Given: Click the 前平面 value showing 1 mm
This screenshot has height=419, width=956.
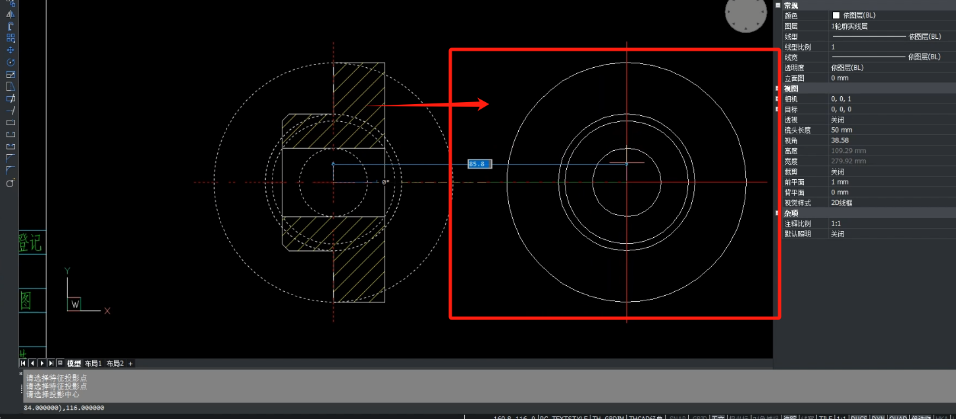Looking at the screenshot, I should click(x=892, y=182).
